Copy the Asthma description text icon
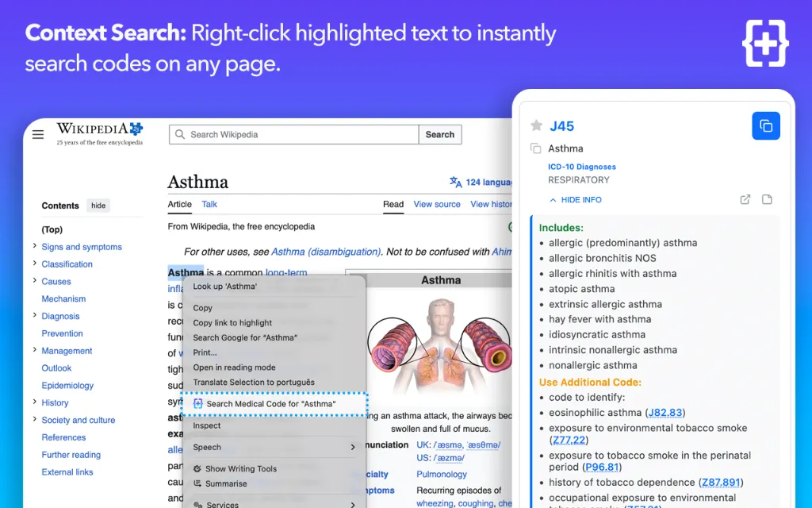This screenshot has height=508, width=812. tap(535, 148)
